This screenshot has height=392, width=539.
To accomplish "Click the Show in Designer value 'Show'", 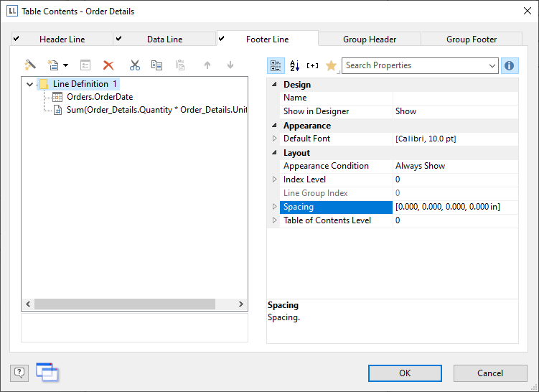I will [406, 111].
